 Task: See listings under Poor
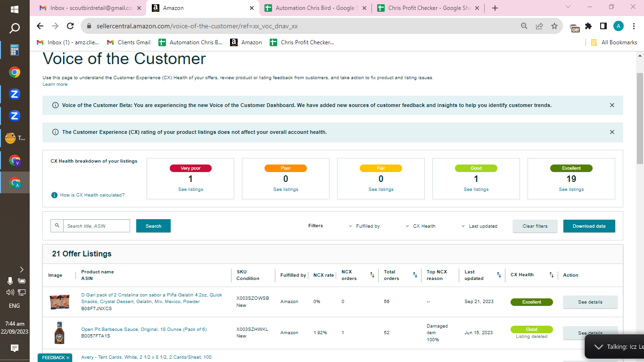pos(286,189)
